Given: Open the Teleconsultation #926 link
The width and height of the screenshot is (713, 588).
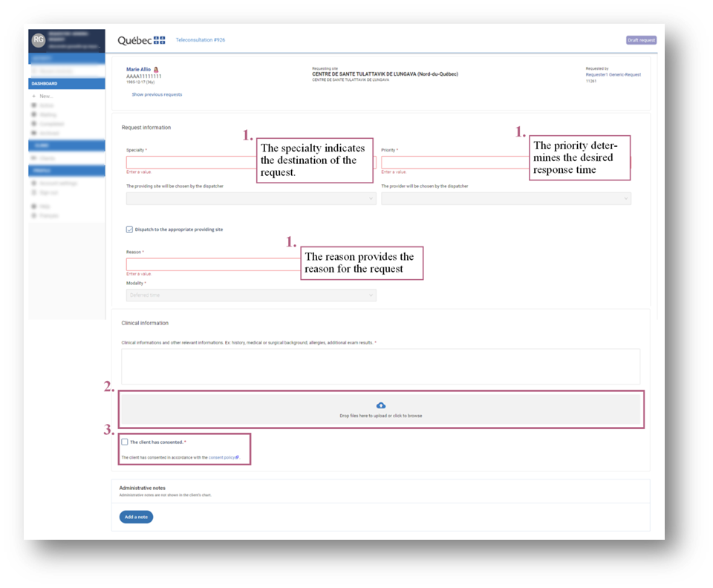Looking at the screenshot, I should [201, 40].
